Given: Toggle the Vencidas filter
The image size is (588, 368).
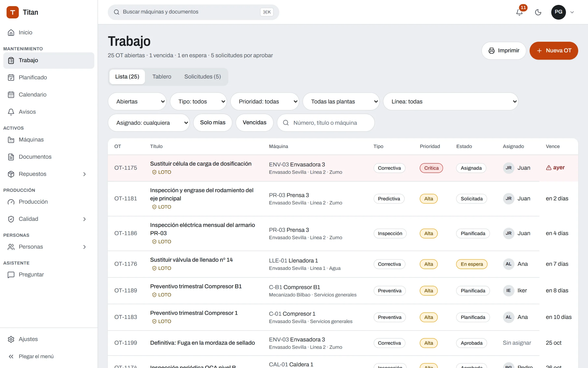Looking at the screenshot, I should click(x=254, y=122).
